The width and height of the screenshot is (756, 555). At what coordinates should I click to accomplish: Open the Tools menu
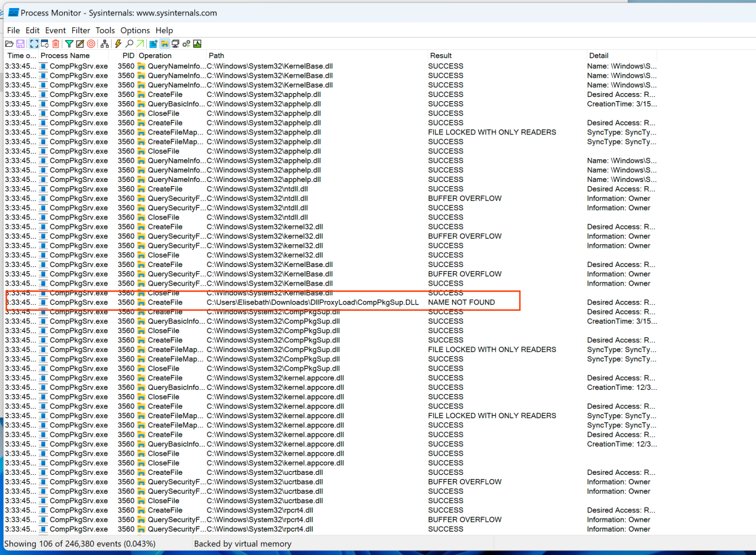(x=105, y=30)
